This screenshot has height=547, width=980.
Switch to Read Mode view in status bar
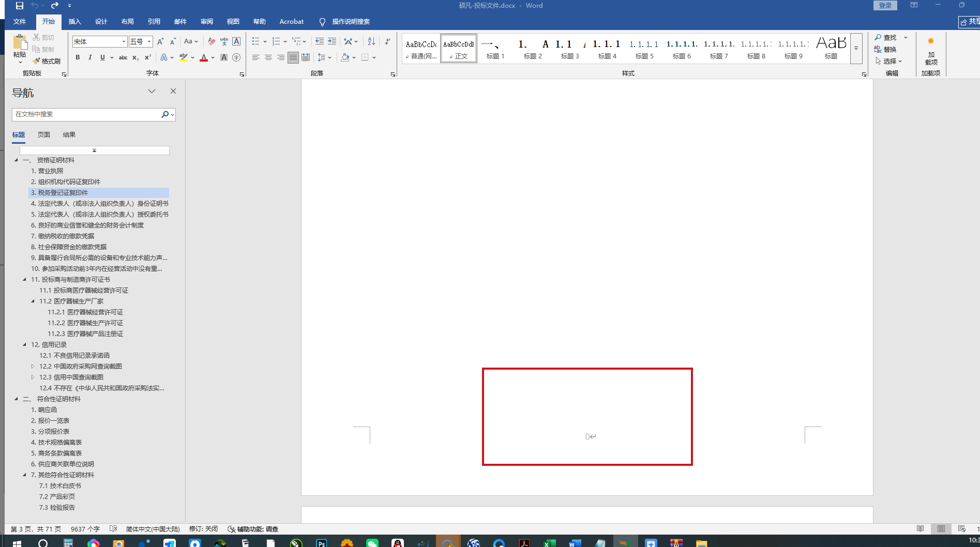pyautogui.click(x=921, y=529)
